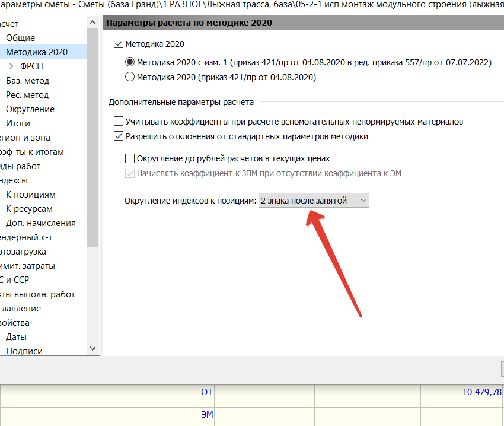Click the ОТ row label in the table
The height and width of the screenshot is (426, 504).
point(207,392)
